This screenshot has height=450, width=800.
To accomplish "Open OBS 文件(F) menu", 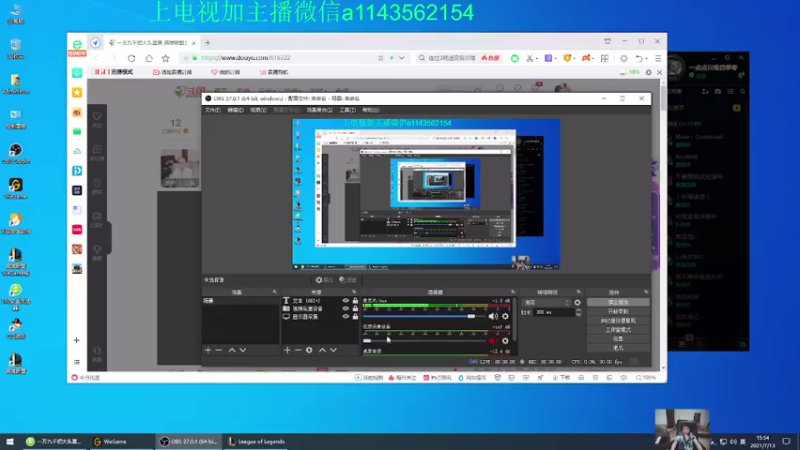I will coord(212,110).
